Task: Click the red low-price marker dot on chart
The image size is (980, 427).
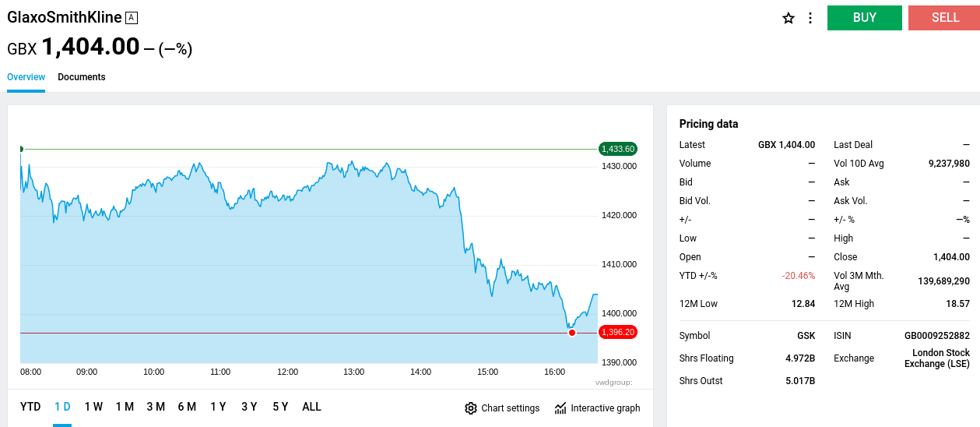Action: pos(572,333)
